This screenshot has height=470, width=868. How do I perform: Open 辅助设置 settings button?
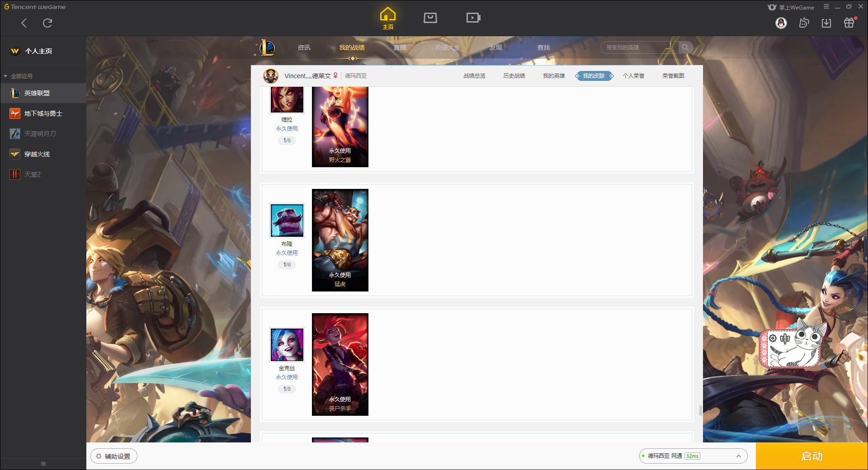[x=114, y=456]
